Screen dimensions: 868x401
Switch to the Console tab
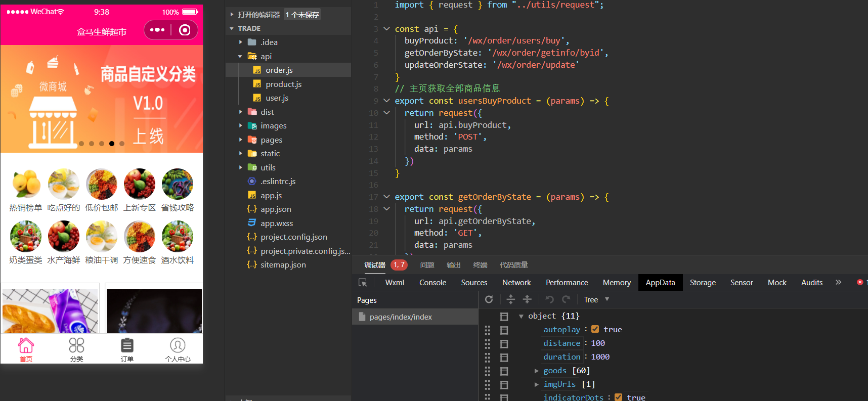click(432, 283)
